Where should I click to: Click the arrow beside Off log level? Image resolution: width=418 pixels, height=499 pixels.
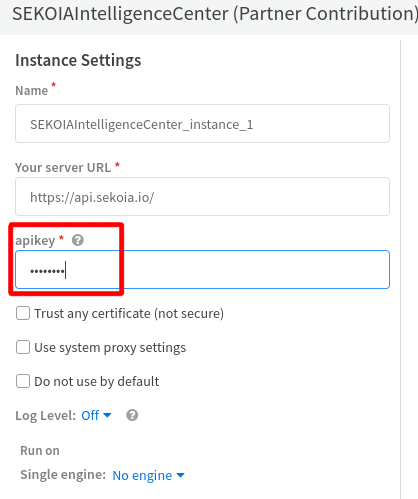click(107, 415)
